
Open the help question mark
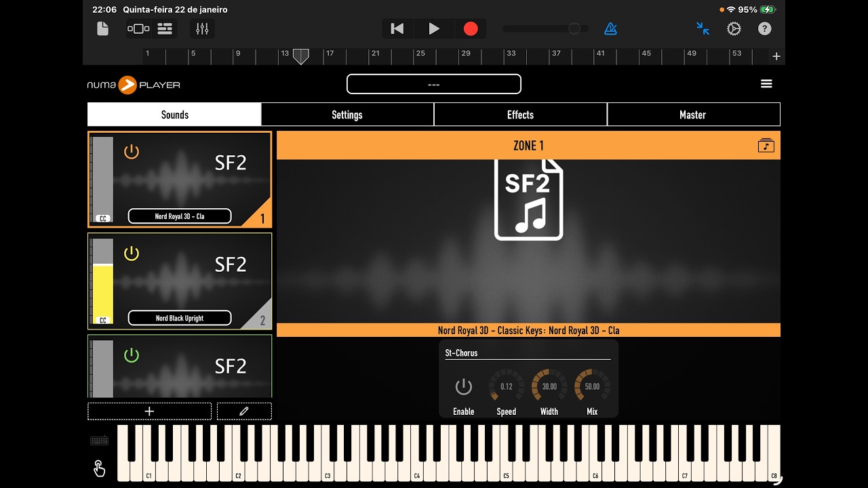tap(764, 28)
